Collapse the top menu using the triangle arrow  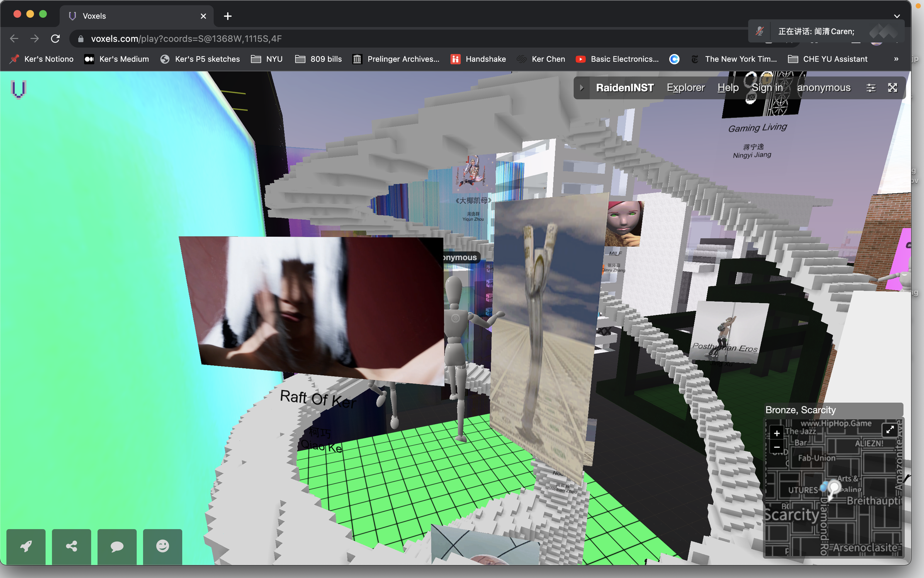[582, 88]
